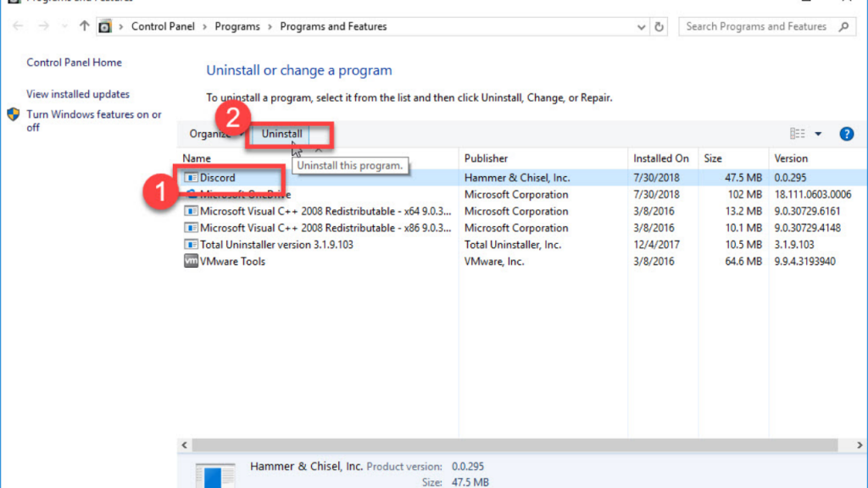Change view using the view icon
This screenshot has width=868, height=488.
(x=797, y=133)
